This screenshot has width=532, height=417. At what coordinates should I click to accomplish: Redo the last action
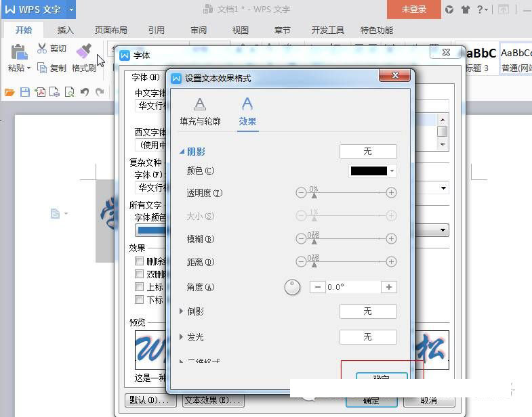pos(100,92)
